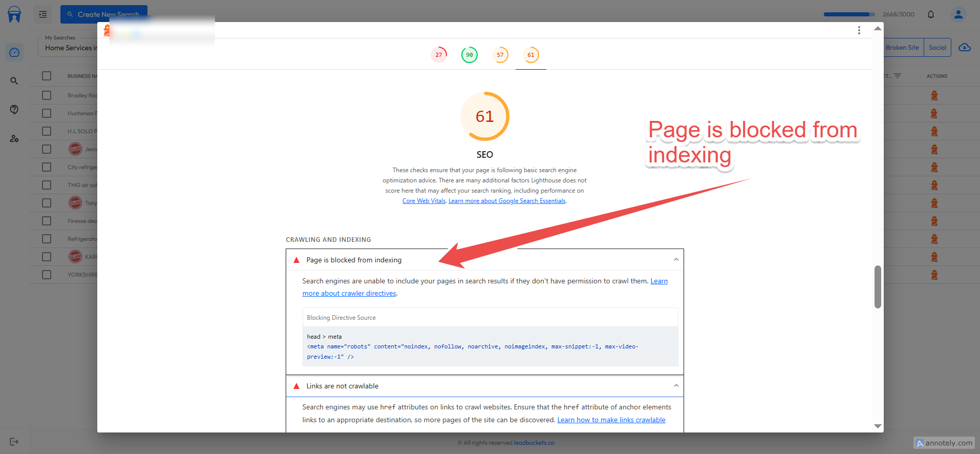The width and height of the screenshot is (980, 454).
Task: Open the Core Web Vitals link
Action: coord(424,201)
